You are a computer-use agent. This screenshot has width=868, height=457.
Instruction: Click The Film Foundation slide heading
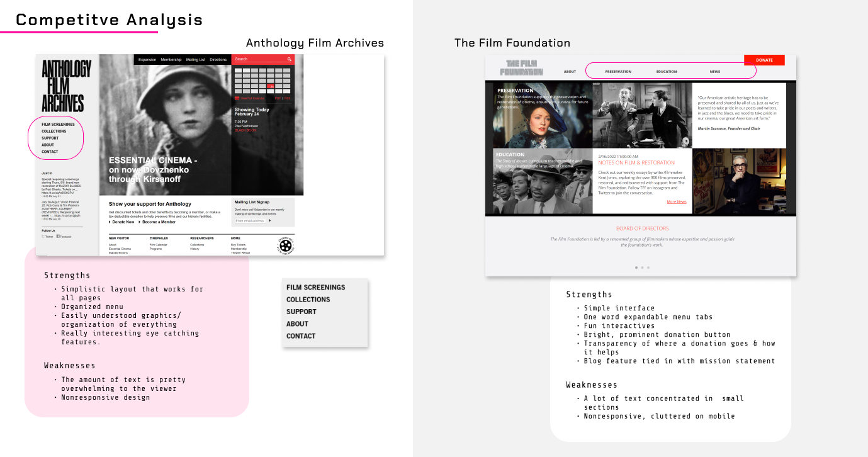[x=512, y=43]
